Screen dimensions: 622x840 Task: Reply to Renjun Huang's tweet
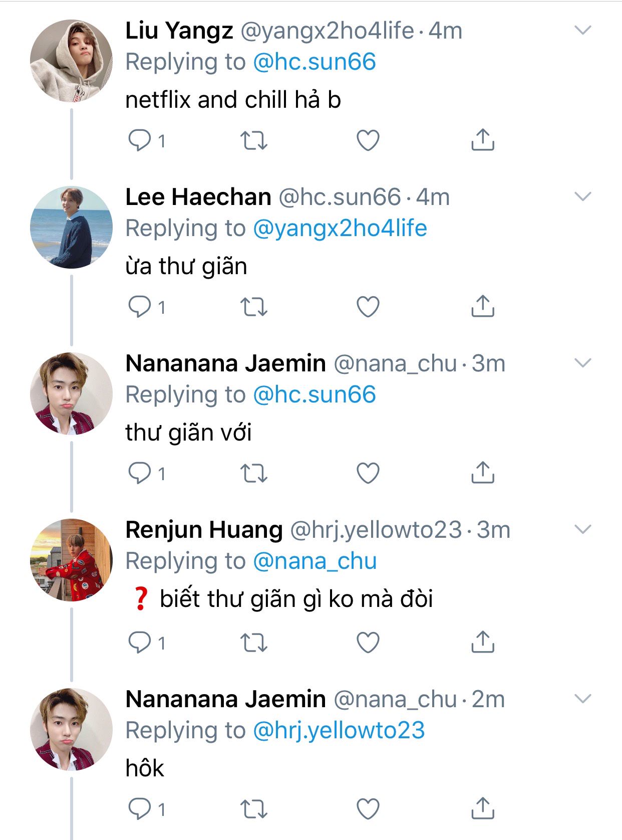[x=140, y=643]
